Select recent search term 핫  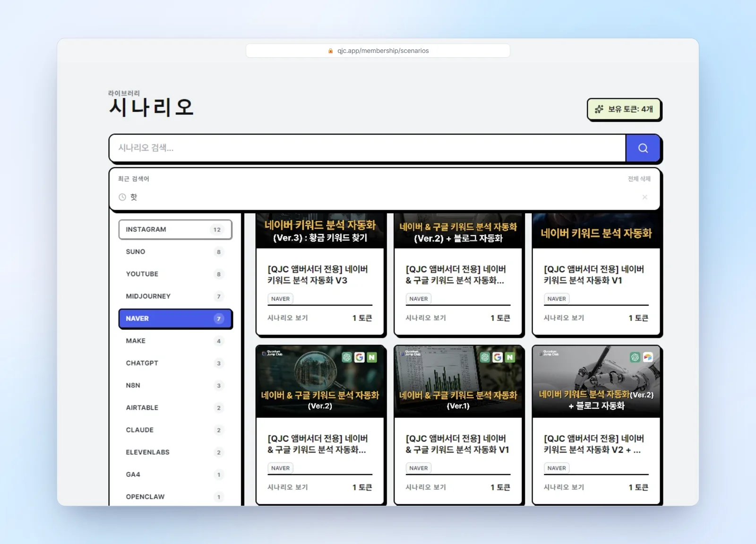[x=134, y=197]
